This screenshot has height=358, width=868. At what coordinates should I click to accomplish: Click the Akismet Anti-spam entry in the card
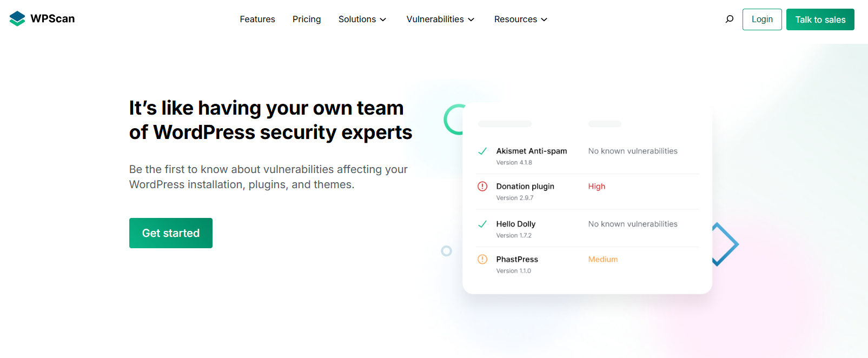(x=531, y=151)
